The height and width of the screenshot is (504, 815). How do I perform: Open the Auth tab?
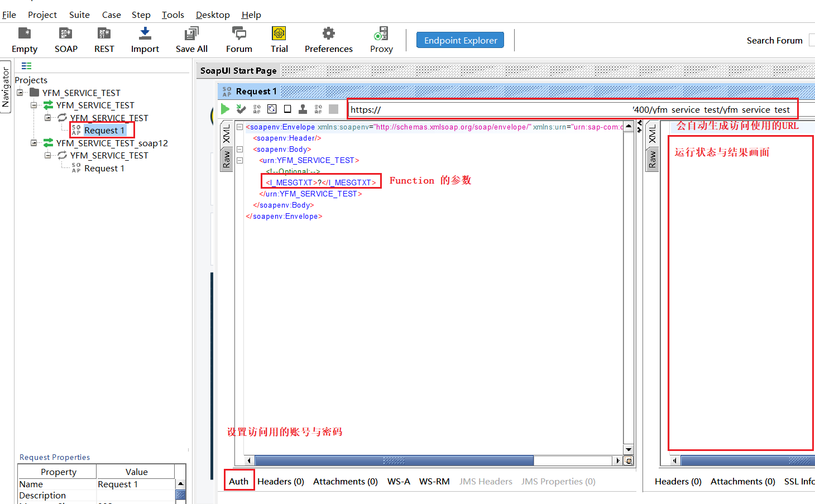239,481
